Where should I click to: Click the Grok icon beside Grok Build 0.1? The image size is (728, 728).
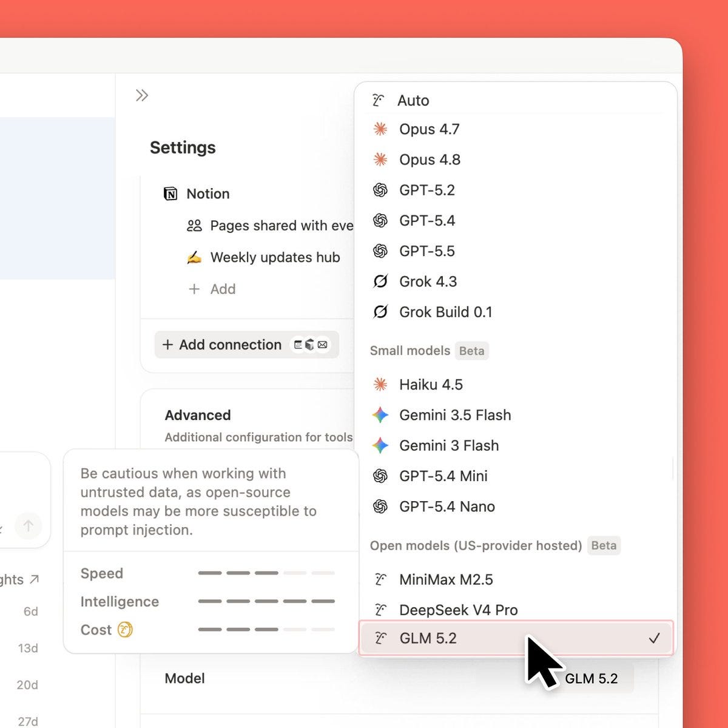click(x=380, y=312)
